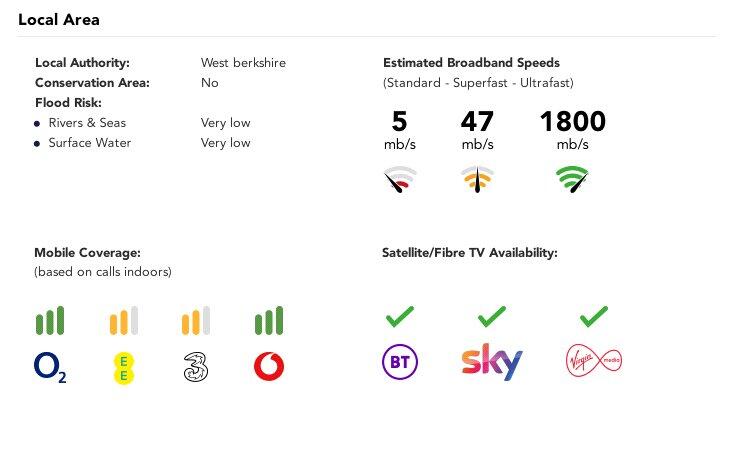The image size is (733, 451).
Task: Click the O2 network logo
Action: [50, 368]
